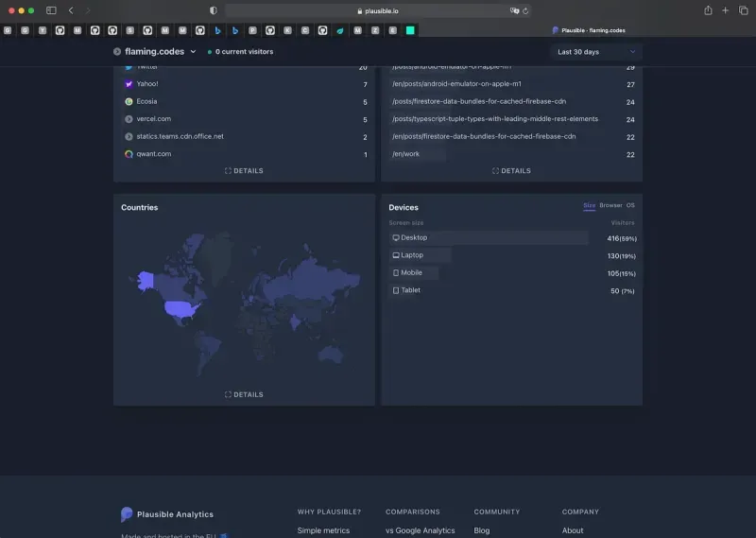Click the qwant.com source icon
Viewport: 756px width, 538px height.
(x=129, y=154)
